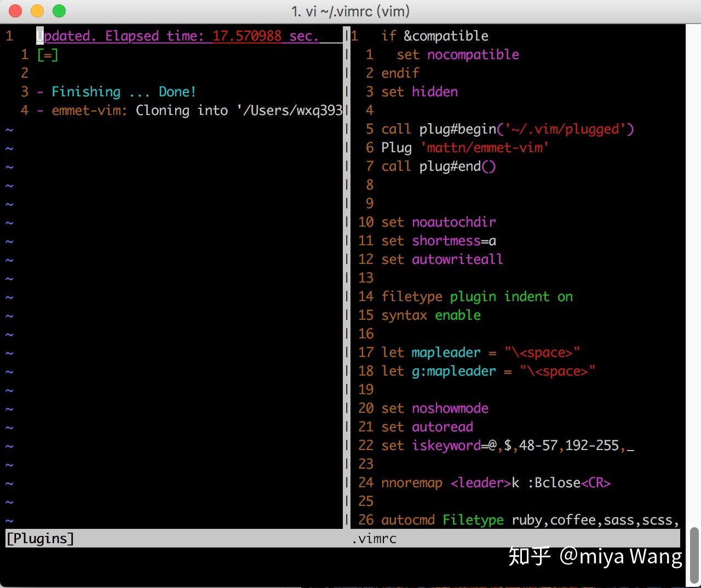The width and height of the screenshot is (701, 588).
Task: Click the '[Plugins]' status line
Action: (40, 539)
